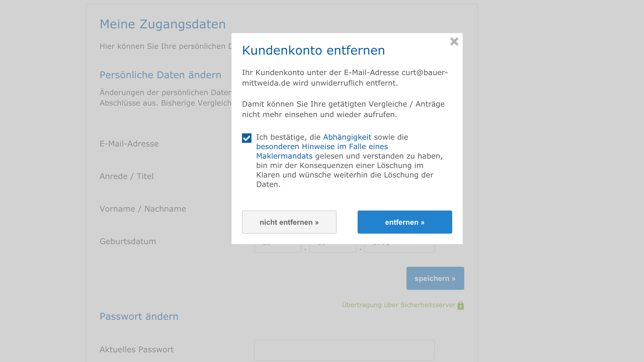Screen dimensions: 644x362
Task: Click the 'Anrede / Titel' form label
Action: 126,176
